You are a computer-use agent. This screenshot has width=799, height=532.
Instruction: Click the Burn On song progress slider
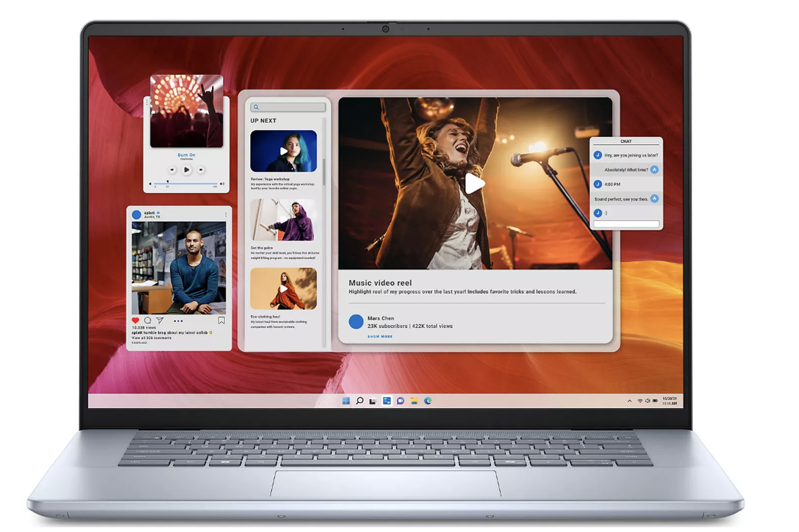[x=186, y=183]
